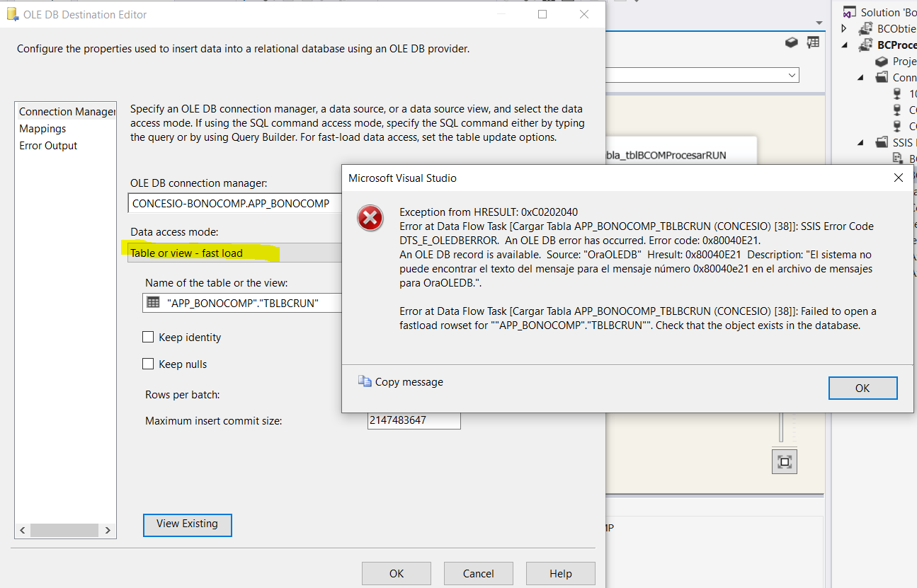This screenshot has height=588, width=917.
Task: Click Cancel in OLE DB Destination Editor
Action: [x=478, y=574]
